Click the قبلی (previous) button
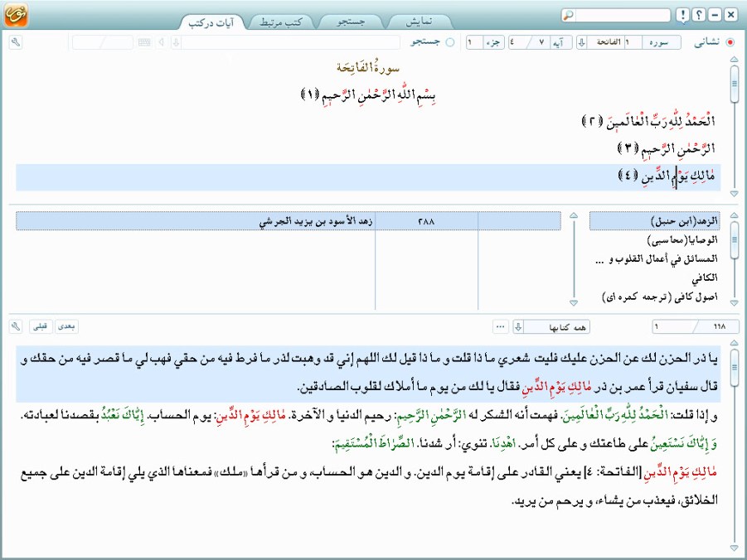This screenshot has height=560, width=747. tap(40, 326)
